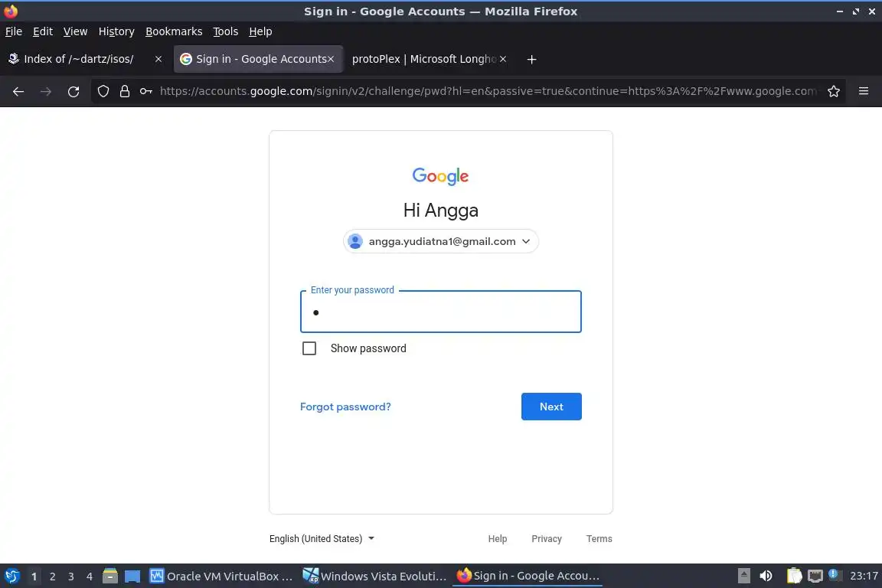This screenshot has width=882, height=588.
Task: Click the show desktop taskbar icon
Action: pos(132,576)
